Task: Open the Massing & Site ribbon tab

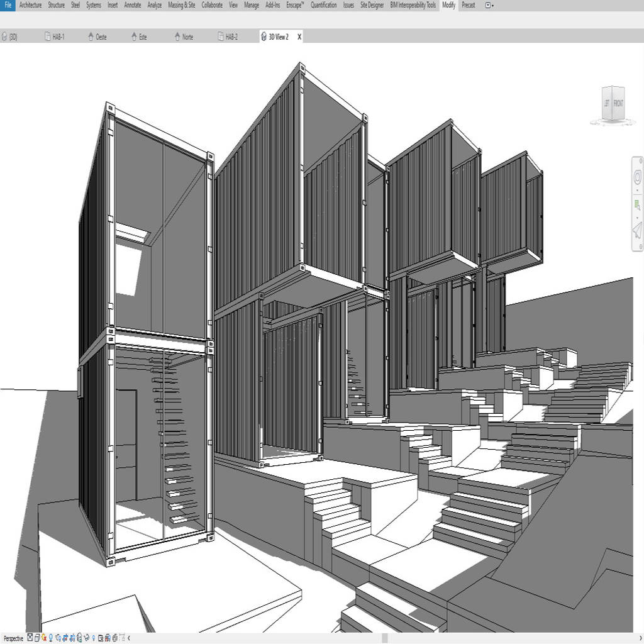Action: click(181, 5)
